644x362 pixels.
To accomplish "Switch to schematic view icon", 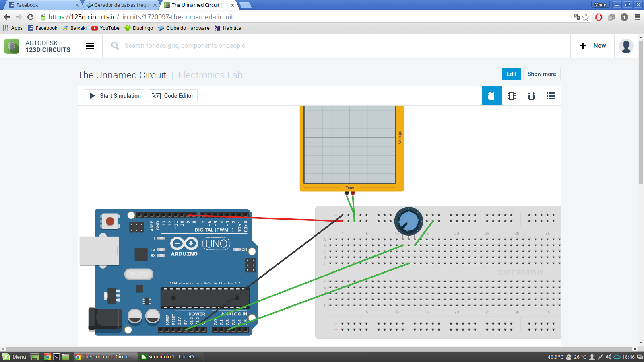I will pos(512,96).
